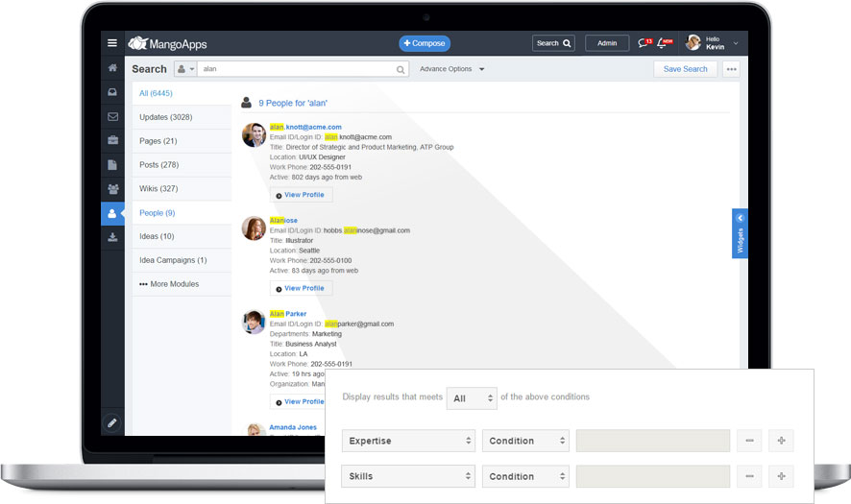View Profile for Alaniose

coord(301,288)
